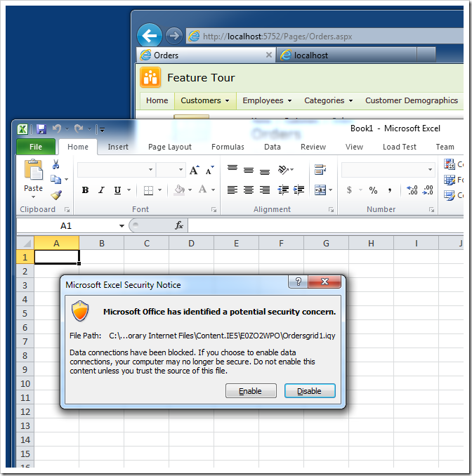Apply Percent Style format
This screenshot has width=472, height=476.
click(373, 190)
